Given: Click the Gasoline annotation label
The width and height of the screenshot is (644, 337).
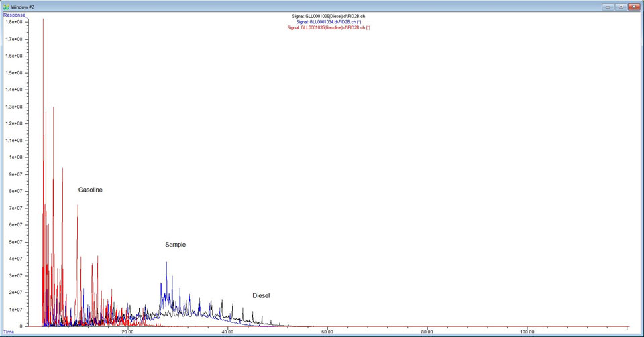Looking at the screenshot, I should (91, 190).
